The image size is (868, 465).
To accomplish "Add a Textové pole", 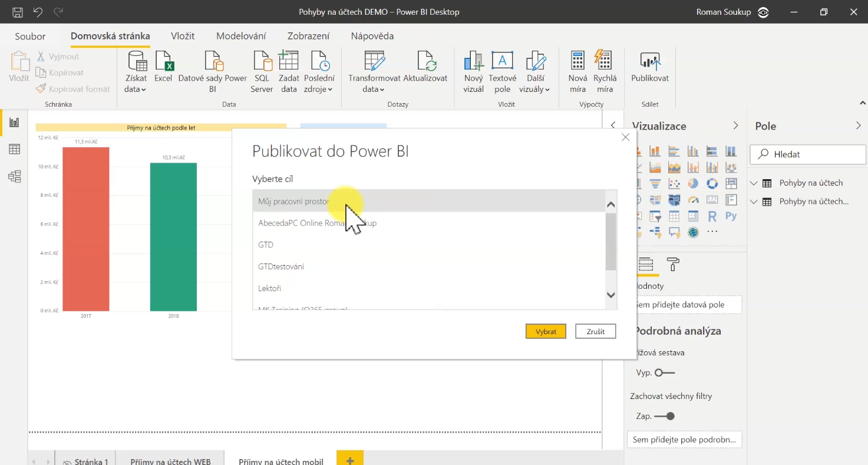I will pos(502,72).
